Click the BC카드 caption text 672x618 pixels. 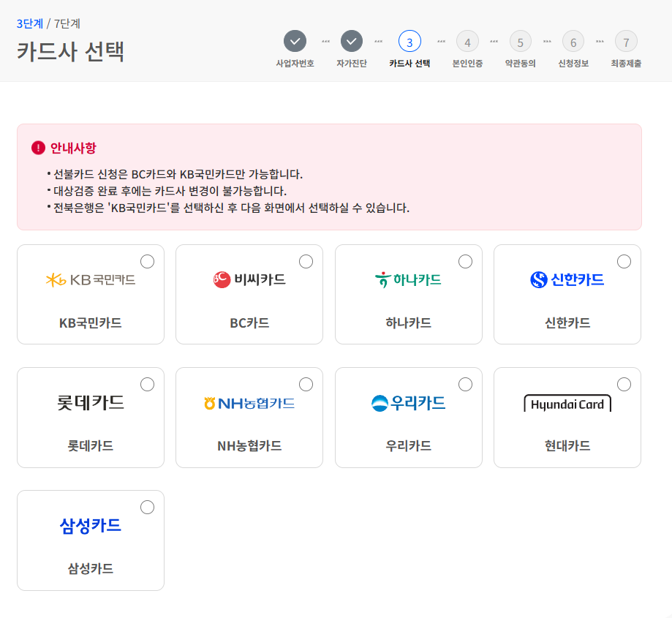249,323
